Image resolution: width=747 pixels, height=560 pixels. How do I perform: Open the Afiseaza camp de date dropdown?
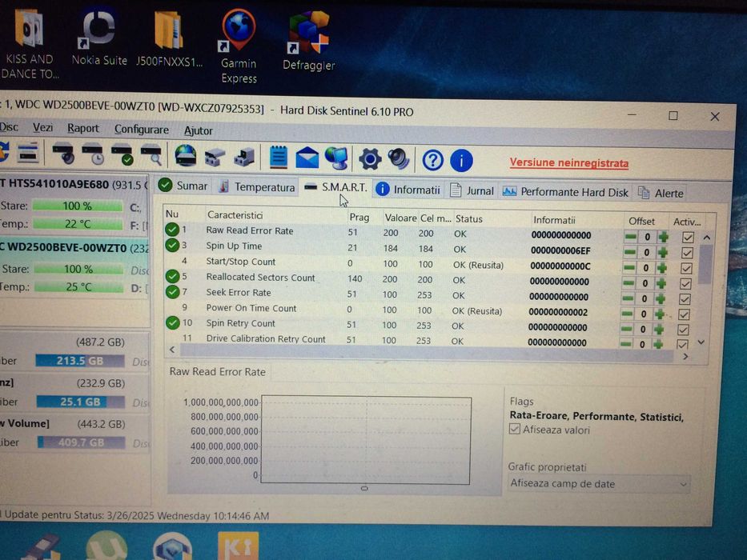click(598, 484)
